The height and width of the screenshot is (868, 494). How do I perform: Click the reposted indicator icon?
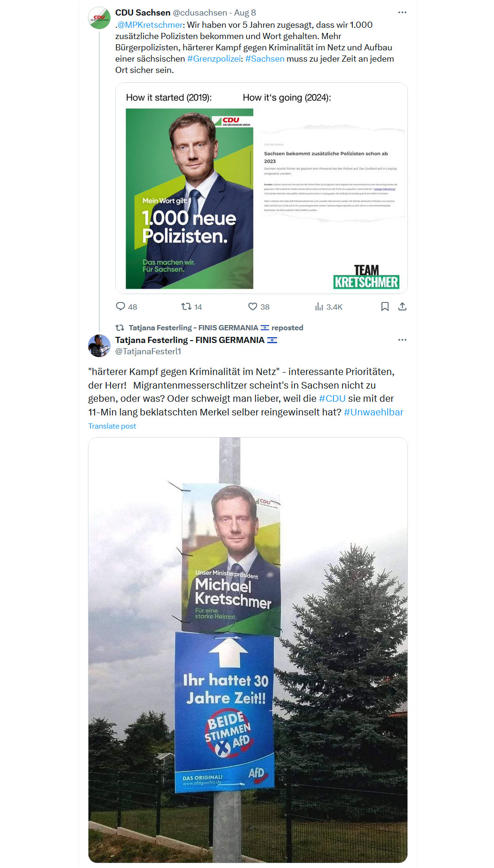120,327
